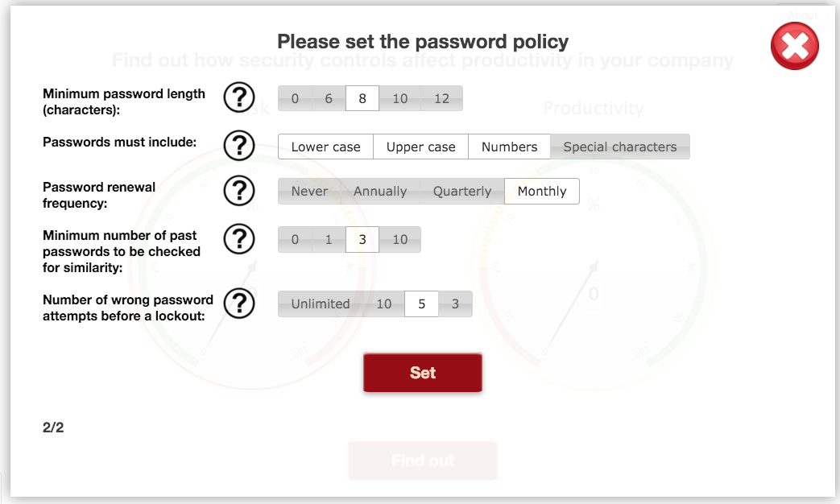Image resolution: width=840 pixels, height=504 pixels.
Task: Open help for wrong password attempts lockout
Action: (238, 304)
